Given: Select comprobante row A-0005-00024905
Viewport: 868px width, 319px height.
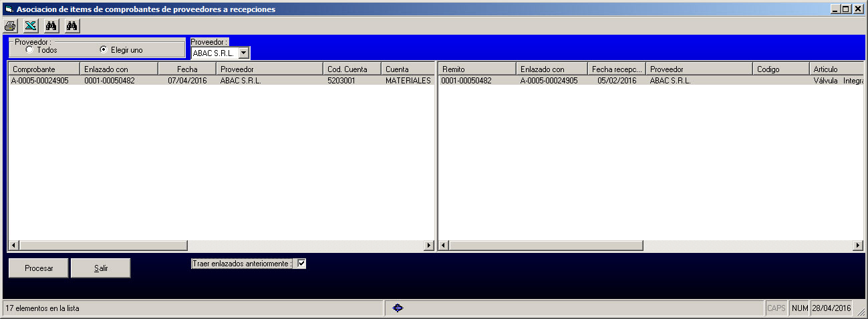Looking at the screenshot, I should point(40,81).
